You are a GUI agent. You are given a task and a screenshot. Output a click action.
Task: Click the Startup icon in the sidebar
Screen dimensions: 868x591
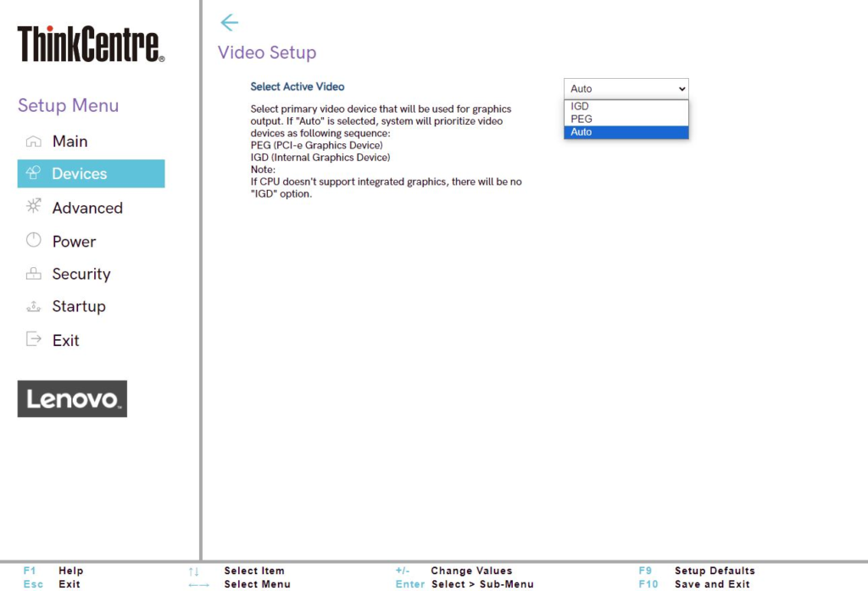[x=34, y=306]
